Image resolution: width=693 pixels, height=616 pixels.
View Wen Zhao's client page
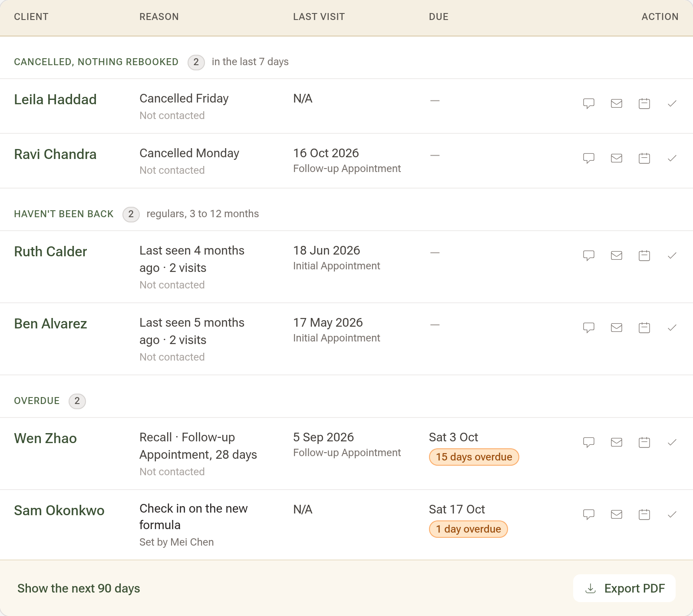click(x=45, y=438)
